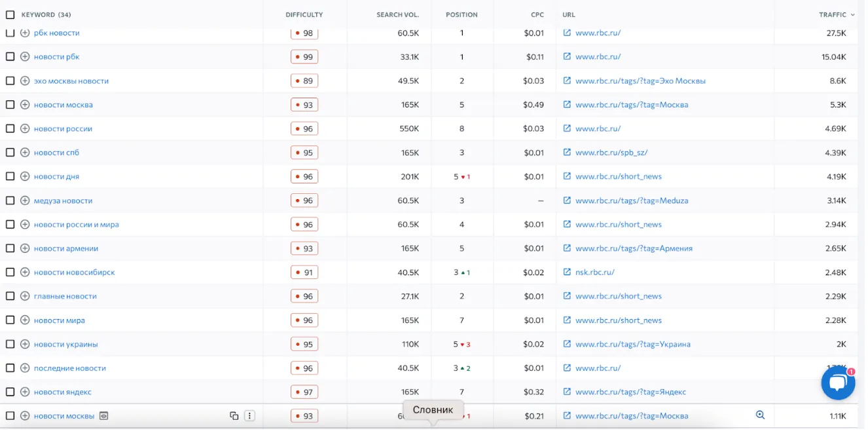
Task: Click the copy icon in 'новости москвы' row
Action: 234,416
